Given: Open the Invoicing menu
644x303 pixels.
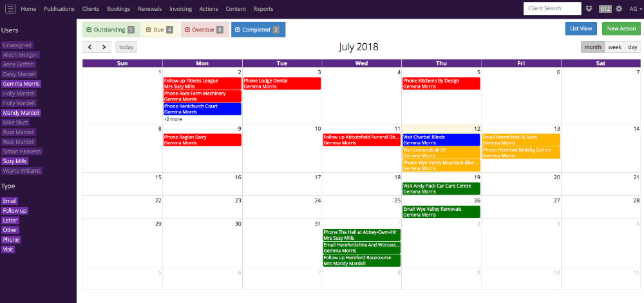Looking at the screenshot, I should tap(180, 9).
